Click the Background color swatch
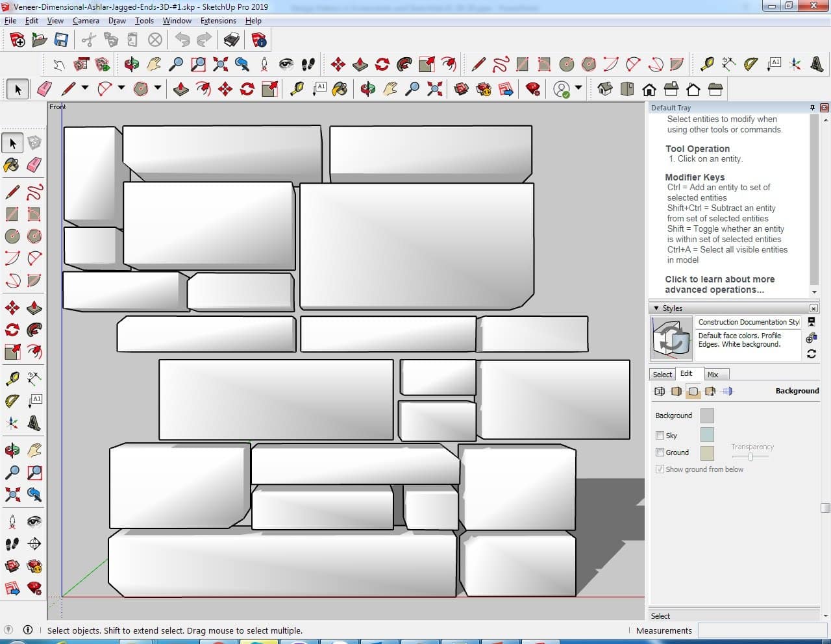 (x=707, y=415)
